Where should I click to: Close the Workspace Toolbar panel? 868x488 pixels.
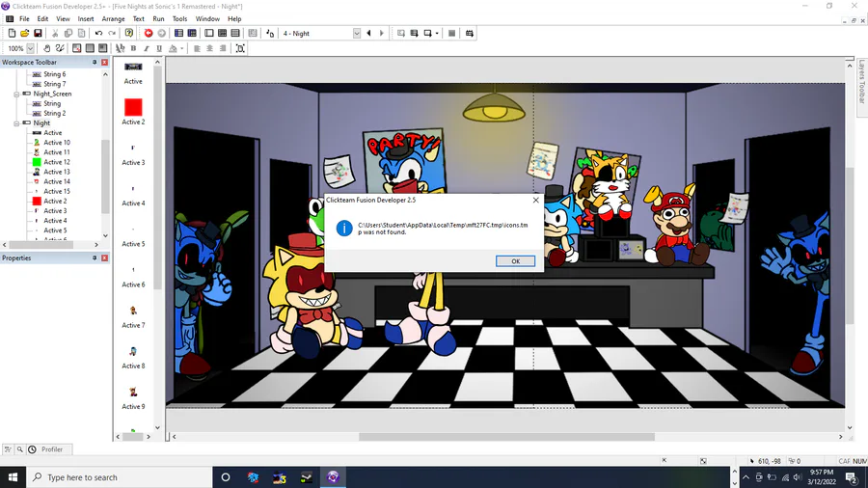click(104, 63)
